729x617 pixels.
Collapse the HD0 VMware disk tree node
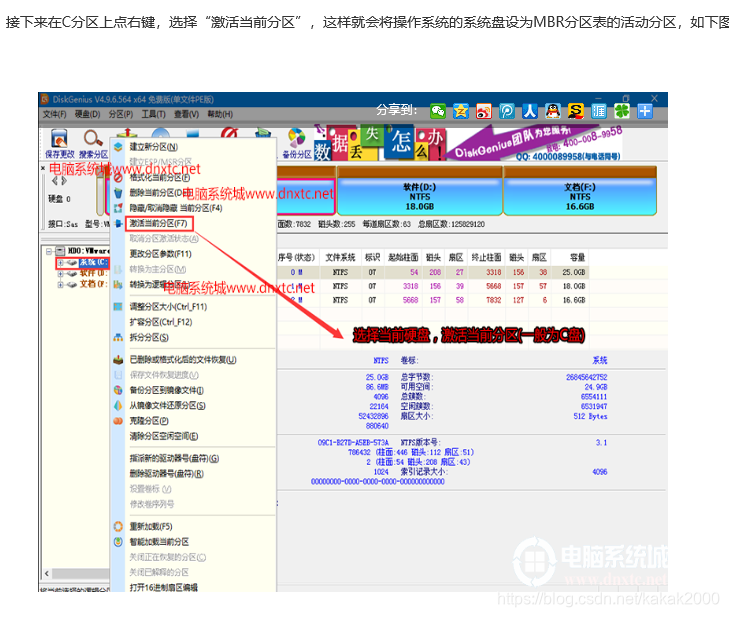click(49, 251)
